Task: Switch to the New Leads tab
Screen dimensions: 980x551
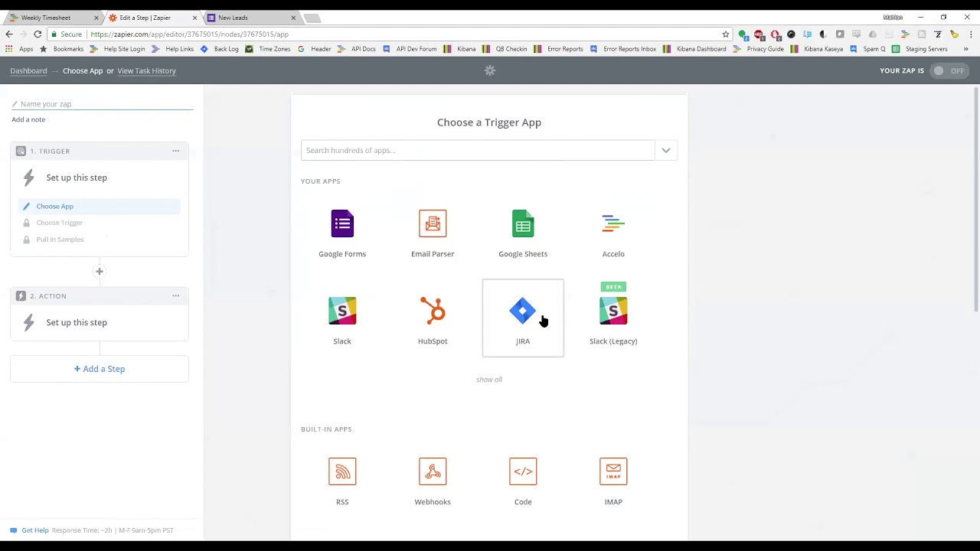Action: 250,18
